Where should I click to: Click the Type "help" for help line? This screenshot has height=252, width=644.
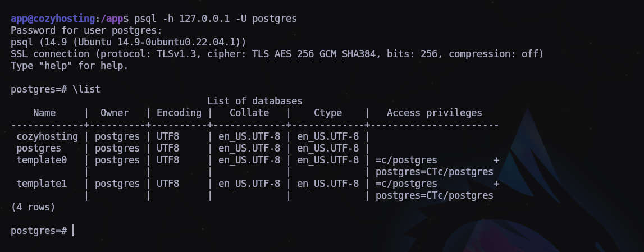[69, 66]
